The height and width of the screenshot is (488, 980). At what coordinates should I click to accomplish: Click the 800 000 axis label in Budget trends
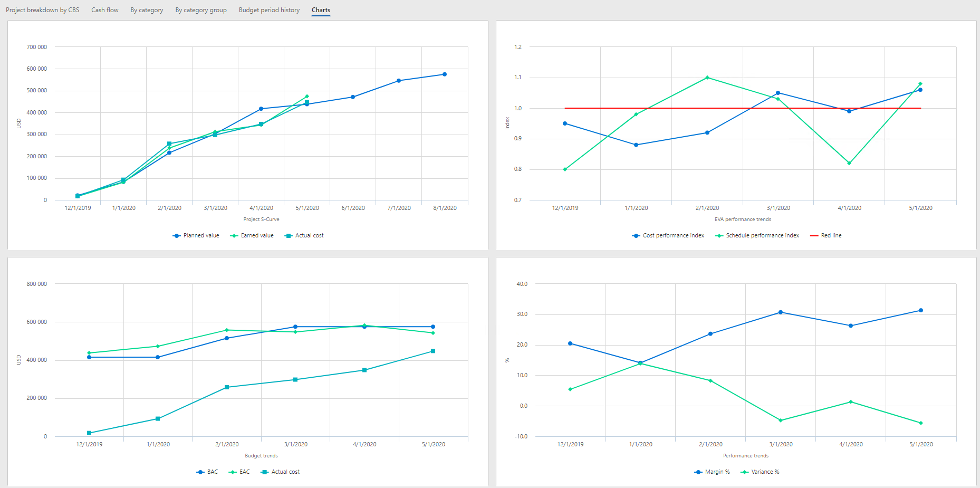point(37,284)
